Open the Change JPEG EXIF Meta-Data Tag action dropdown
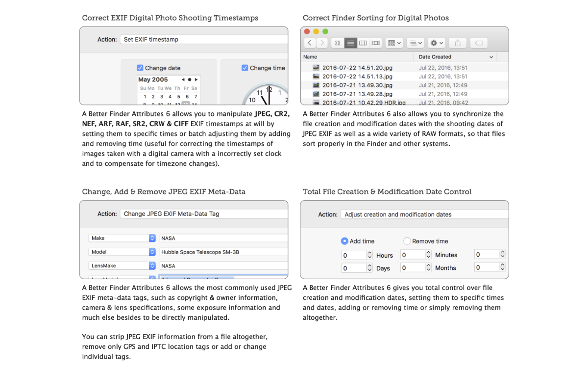588x368 pixels. point(204,213)
